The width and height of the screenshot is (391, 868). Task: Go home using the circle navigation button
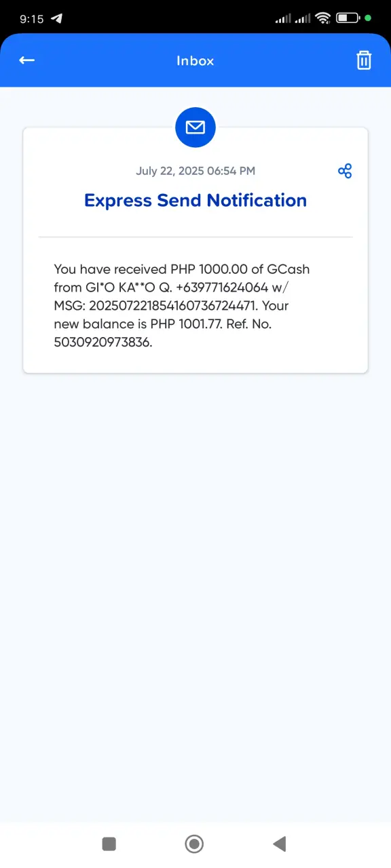tap(195, 844)
